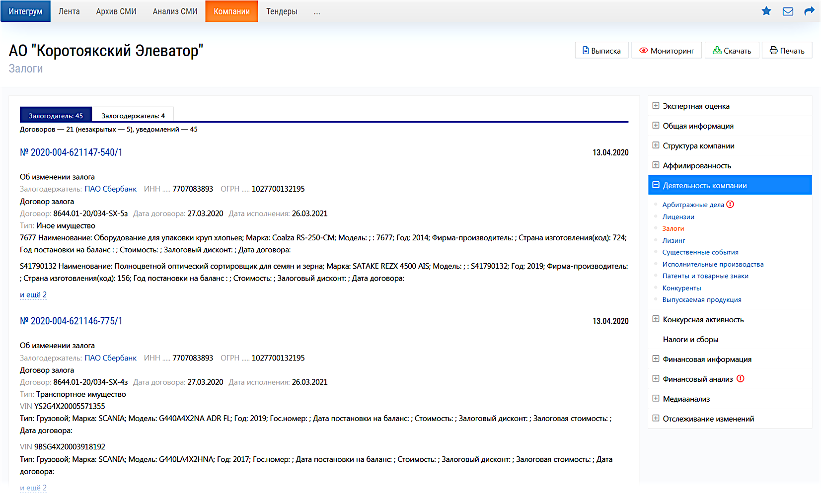Viewport: 821px width, 504px height.
Task: Open Исполнительные производства link
Action: [x=713, y=264]
